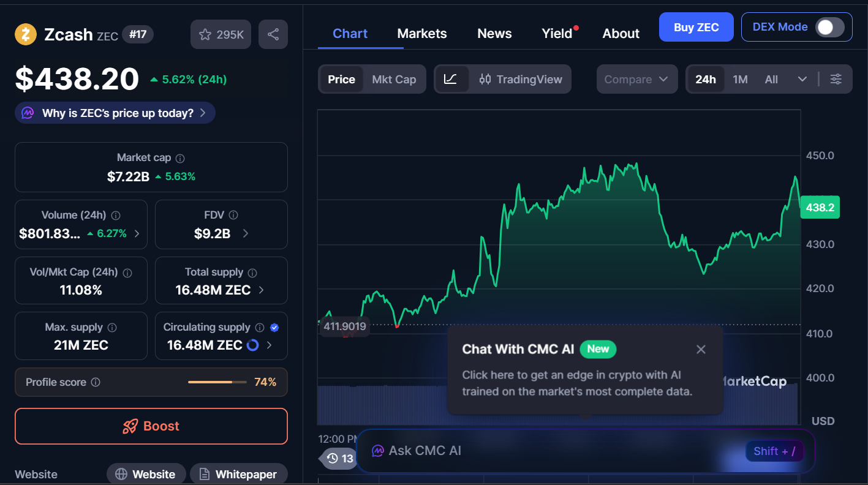Open the chart settings sliders icon
Viewport: 868px width, 485px height.
836,79
